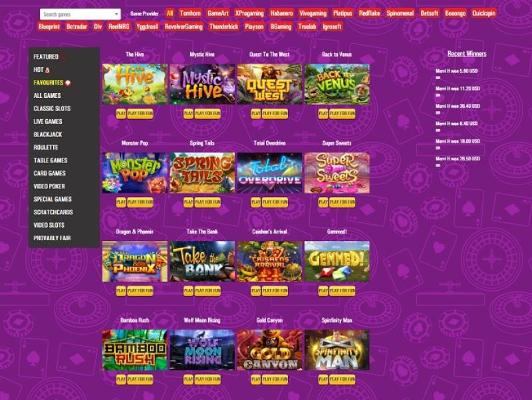Open the Recent Winners link
The width and height of the screenshot is (532, 400).
click(467, 54)
